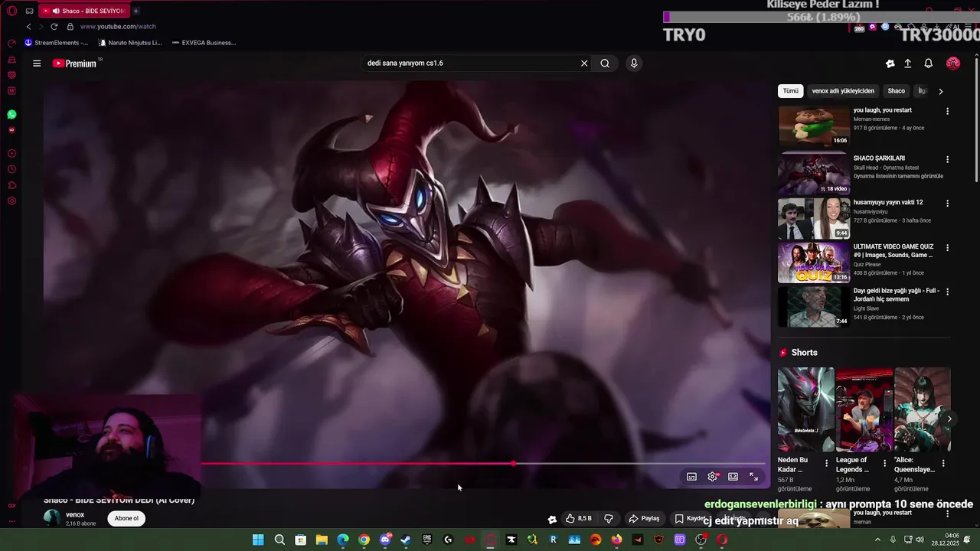Open Dayı geldi bize yağlı yağlı video

(814, 307)
